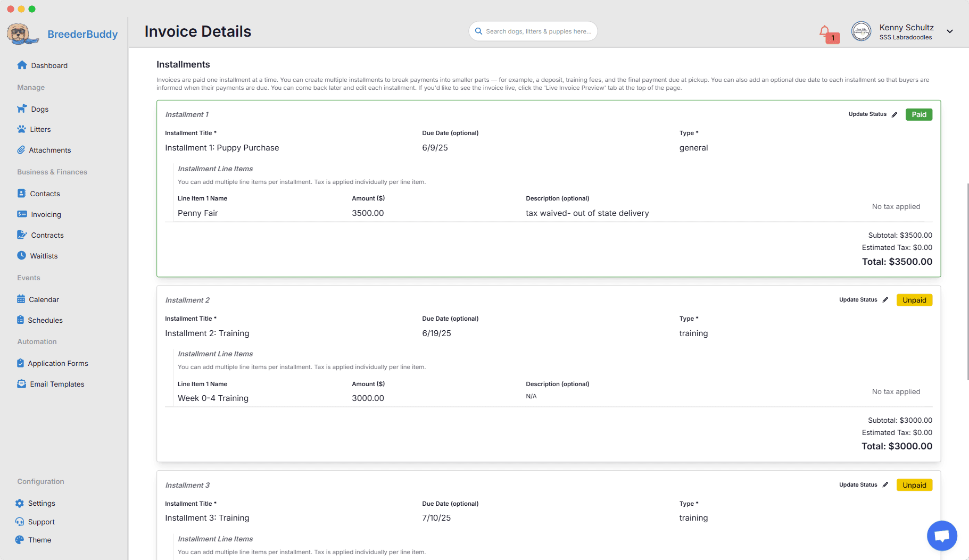Screen dimensions: 969x560
Task: Click pencil icon for Installment 2 status
Action: 885,300
